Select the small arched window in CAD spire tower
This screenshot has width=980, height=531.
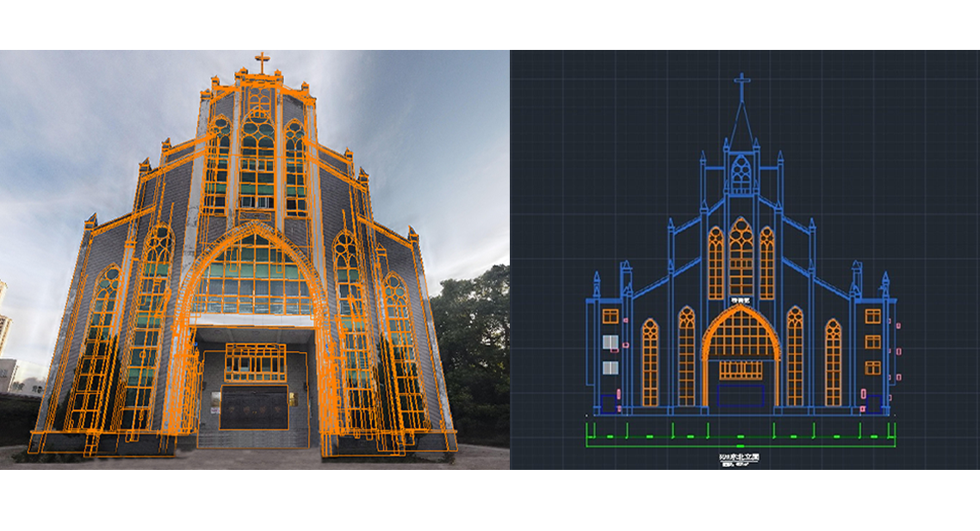(741, 176)
